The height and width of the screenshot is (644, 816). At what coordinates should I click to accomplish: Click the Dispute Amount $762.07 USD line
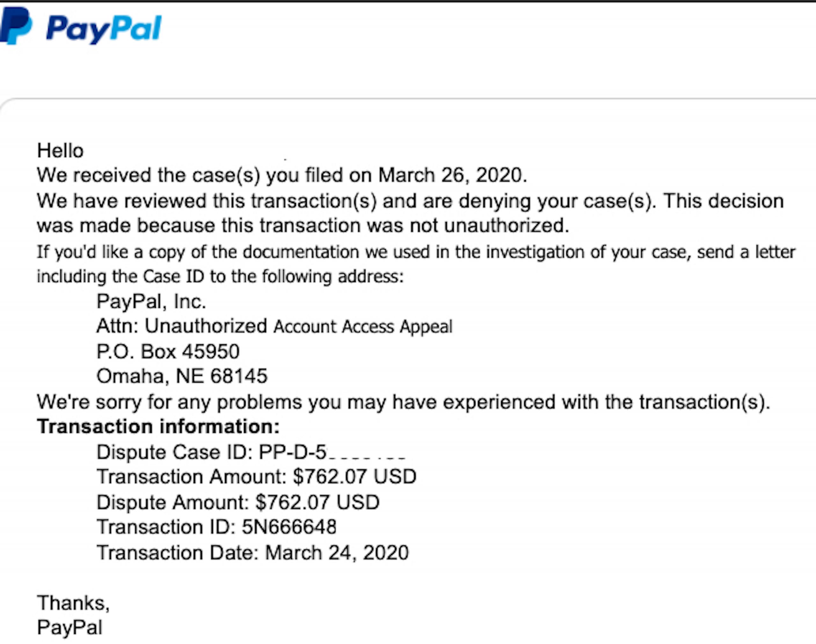(238, 502)
